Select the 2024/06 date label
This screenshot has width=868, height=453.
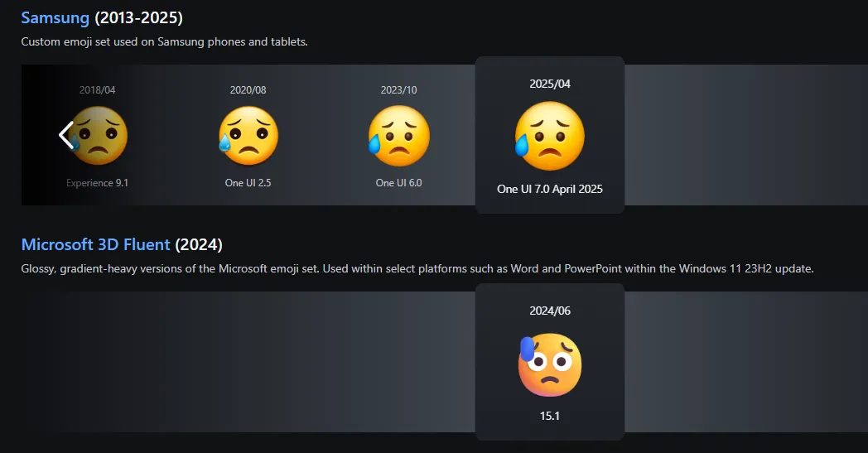coord(549,311)
